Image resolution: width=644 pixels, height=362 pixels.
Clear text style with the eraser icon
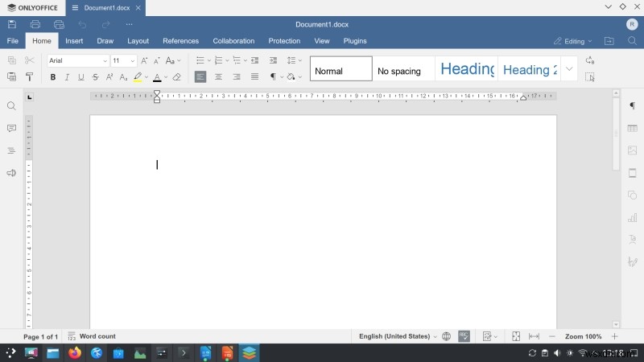pyautogui.click(x=177, y=77)
